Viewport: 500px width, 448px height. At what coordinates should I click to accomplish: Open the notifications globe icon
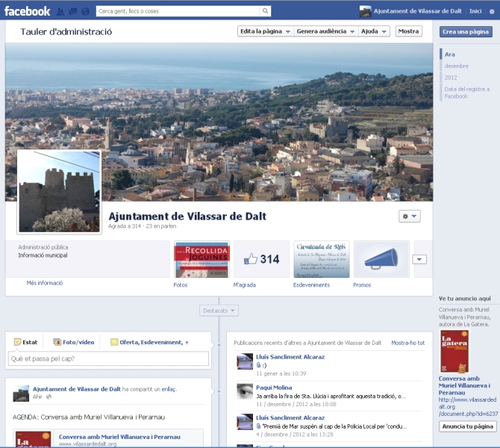click(x=85, y=11)
